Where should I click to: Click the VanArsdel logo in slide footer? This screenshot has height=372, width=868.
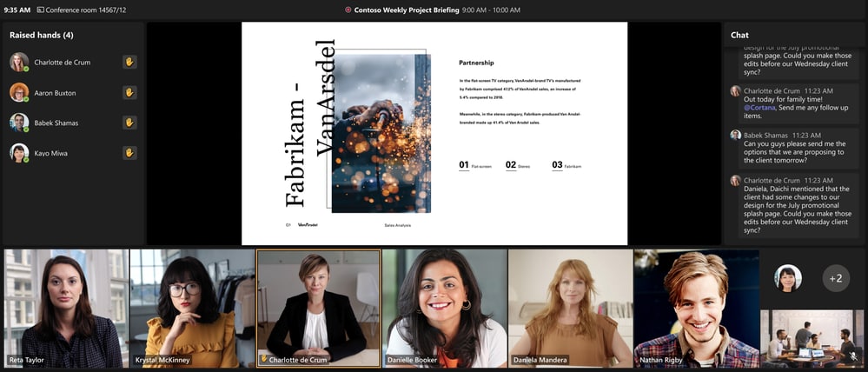click(308, 225)
